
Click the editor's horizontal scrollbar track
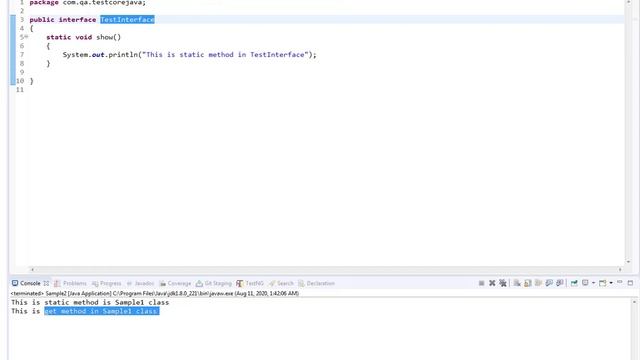[x=326, y=269]
